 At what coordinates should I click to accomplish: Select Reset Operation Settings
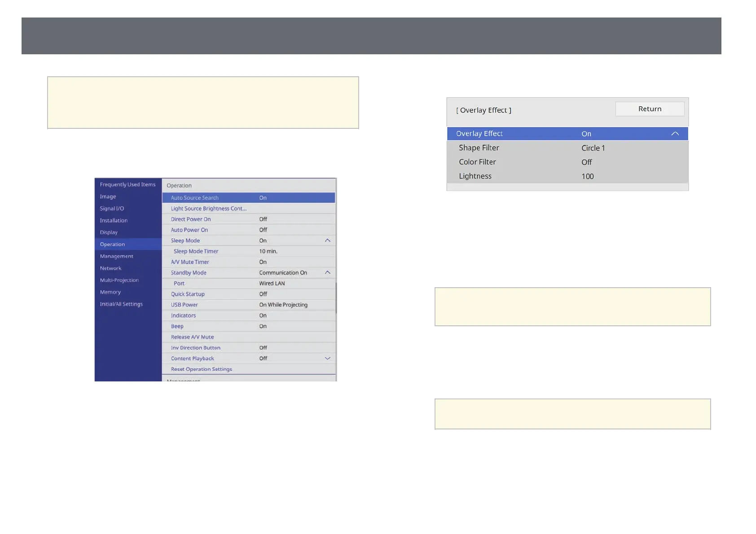(x=248, y=369)
